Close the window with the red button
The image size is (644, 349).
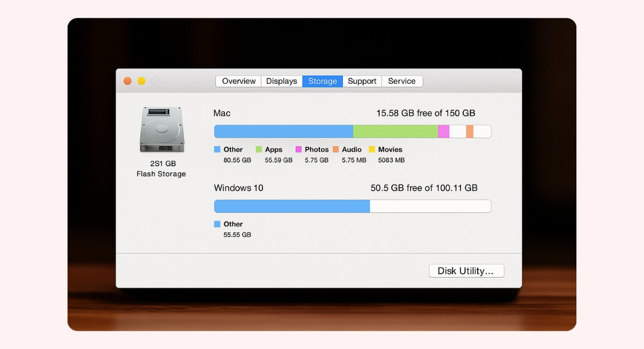tap(128, 81)
